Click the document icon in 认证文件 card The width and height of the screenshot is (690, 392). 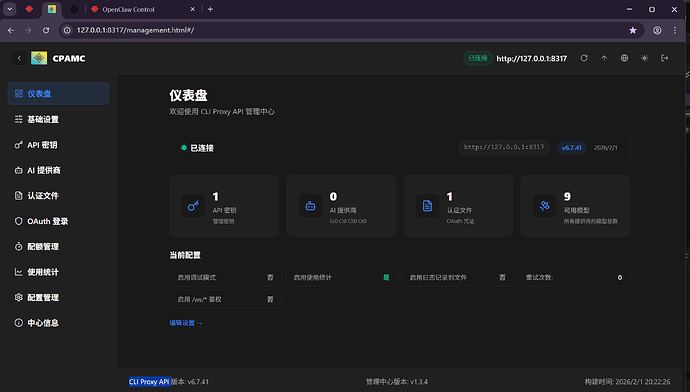[x=427, y=206]
